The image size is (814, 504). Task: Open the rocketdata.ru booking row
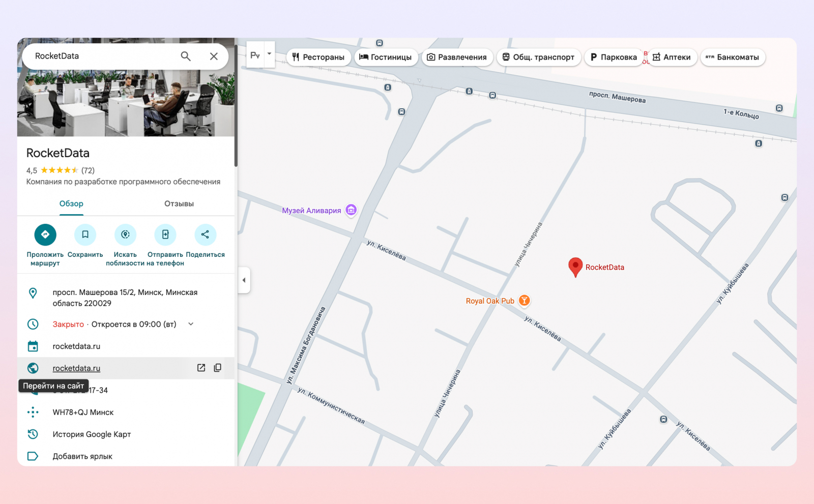click(126, 346)
